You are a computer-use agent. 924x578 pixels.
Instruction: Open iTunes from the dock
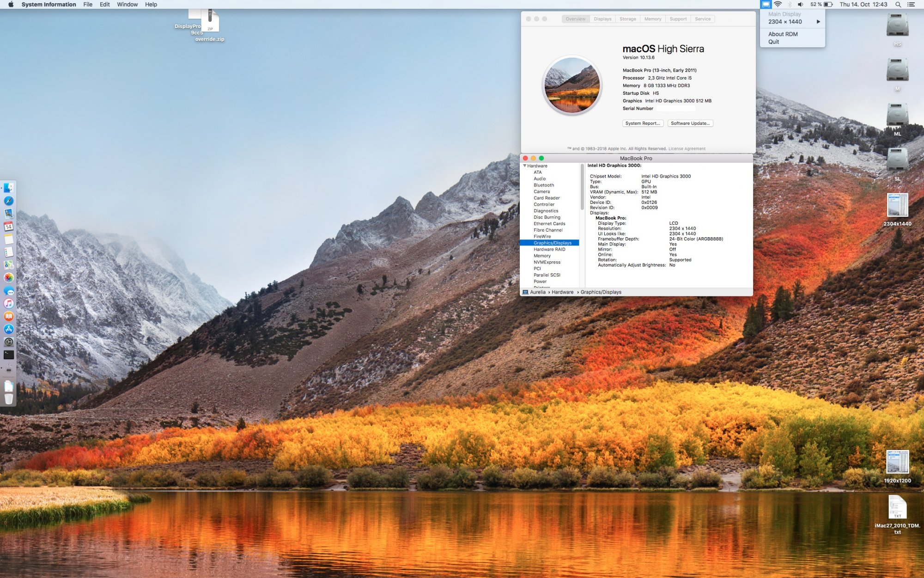9,303
